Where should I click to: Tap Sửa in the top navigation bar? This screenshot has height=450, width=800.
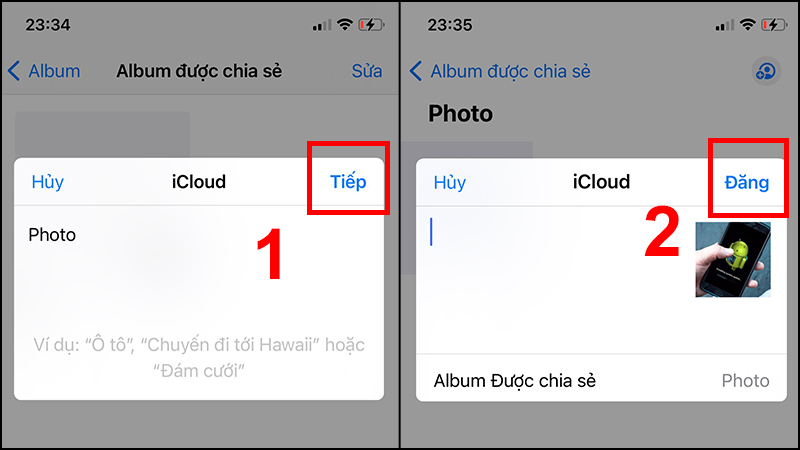[x=366, y=71]
